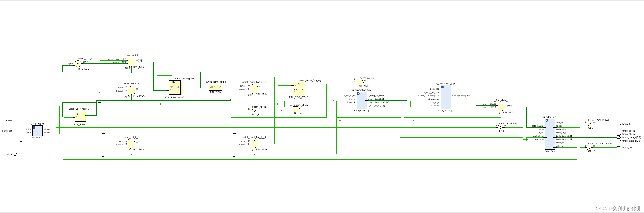Select the i_sys_clk input port symbol

(x=15, y=131)
